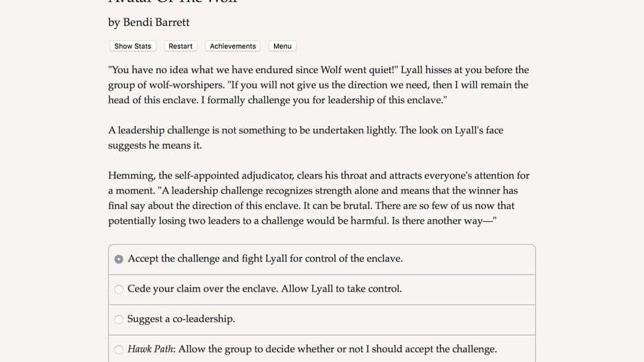
Task: Select the Hawk Path radio button
Action: click(119, 350)
